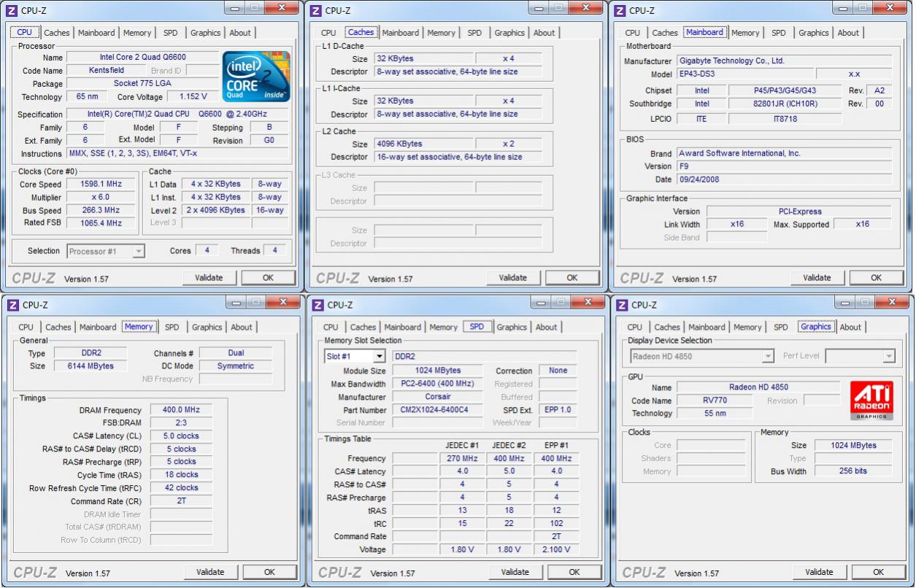Click the Graphic Interface version PCI-Express field
916x588 pixels.
click(799, 212)
